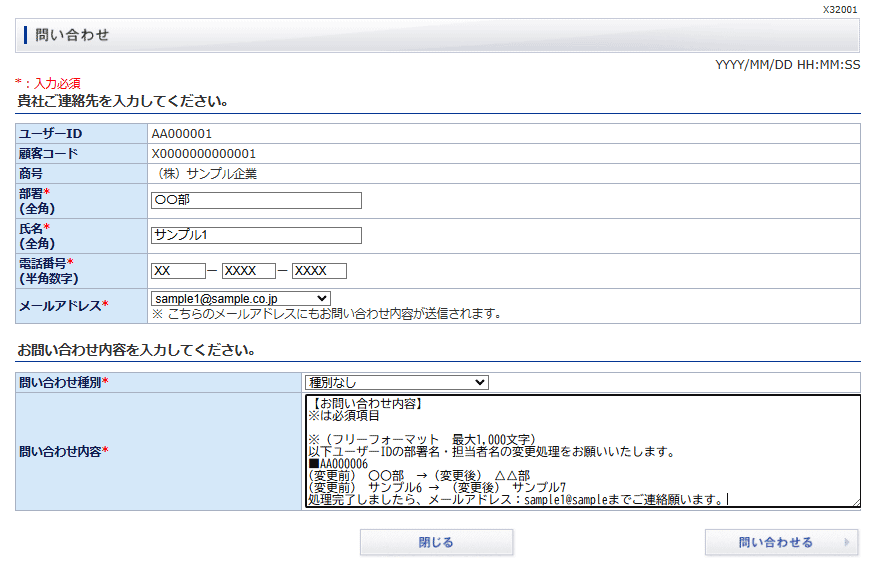Click the last phone number field
The image size is (874, 569).
pos(319,271)
